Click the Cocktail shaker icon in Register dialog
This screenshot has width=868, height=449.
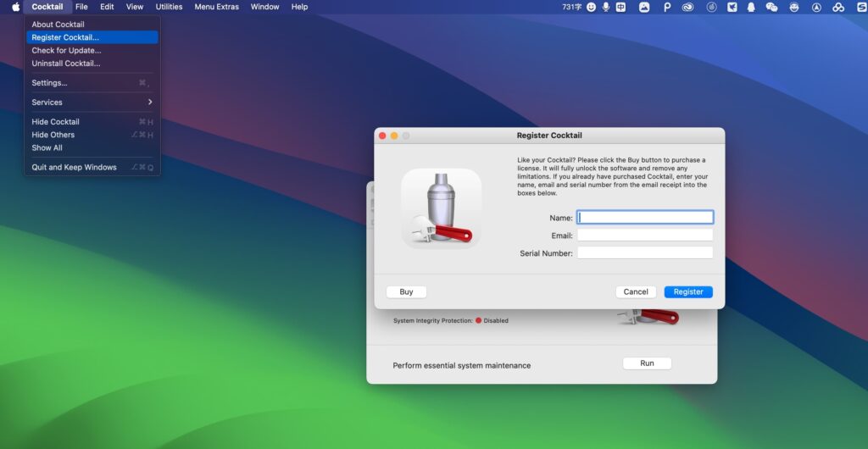pyautogui.click(x=441, y=208)
